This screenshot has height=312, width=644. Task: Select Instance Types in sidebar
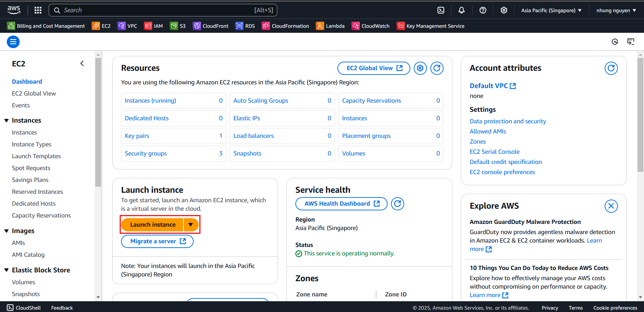pyautogui.click(x=32, y=144)
